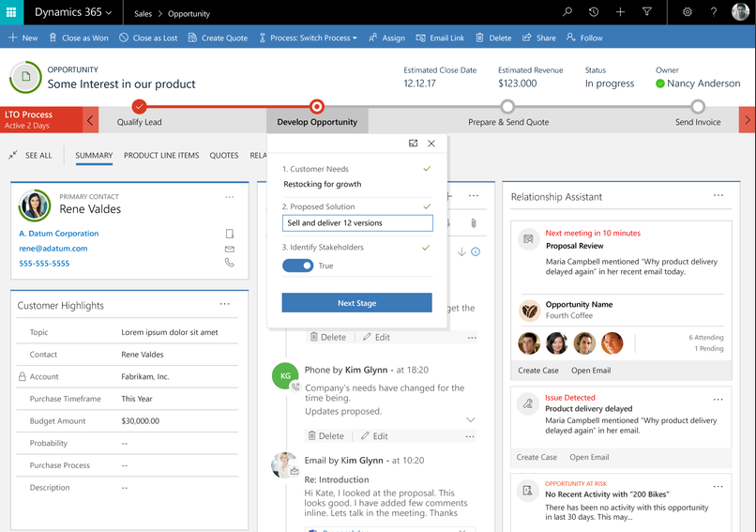Open the advanced find filter icon
This screenshot has width=756, height=532.
click(647, 11)
